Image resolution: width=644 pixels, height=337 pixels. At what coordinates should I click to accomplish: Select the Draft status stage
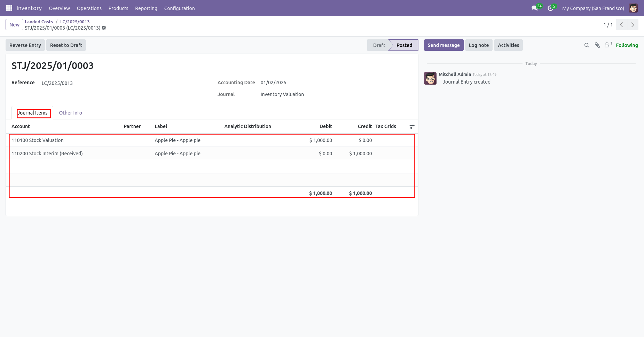(x=379, y=45)
